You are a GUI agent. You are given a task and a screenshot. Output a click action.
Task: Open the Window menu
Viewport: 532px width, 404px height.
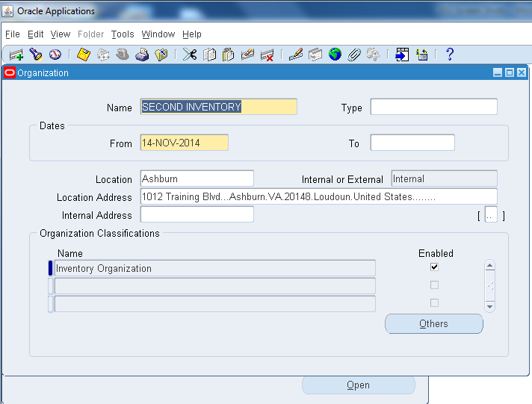[158, 34]
